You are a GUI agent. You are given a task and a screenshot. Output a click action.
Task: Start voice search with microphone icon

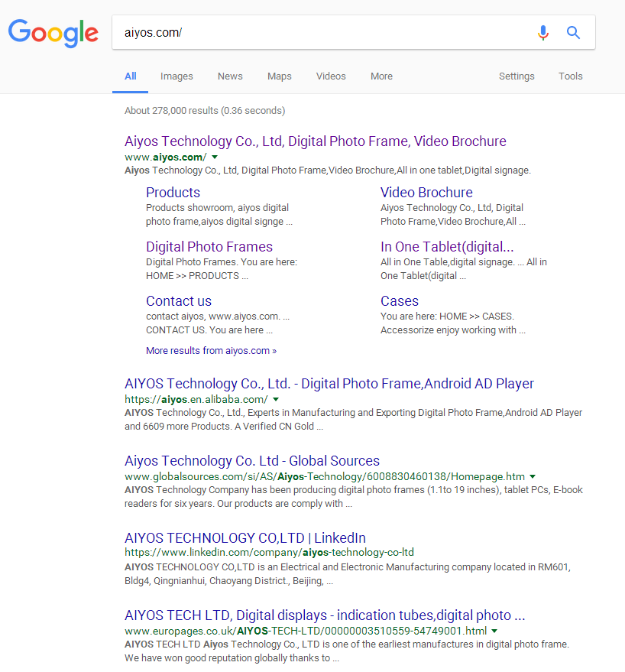pos(542,33)
